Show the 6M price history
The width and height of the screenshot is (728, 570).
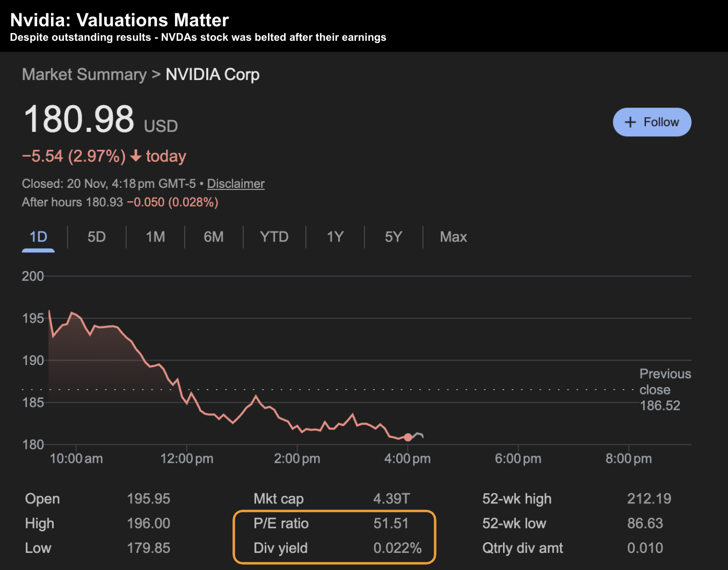(x=214, y=237)
